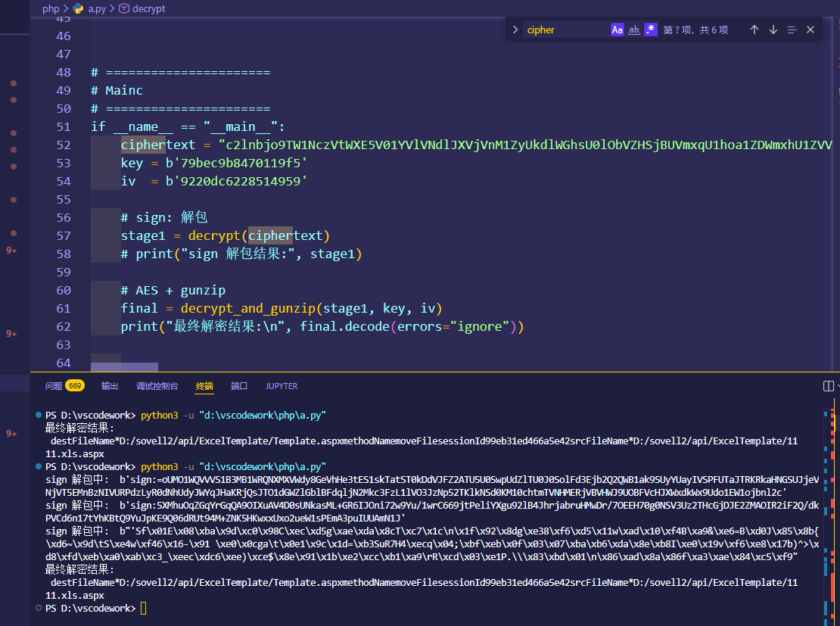Open the 调试控制台 debug console tab
This screenshot has width=840, height=626.
point(157,386)
